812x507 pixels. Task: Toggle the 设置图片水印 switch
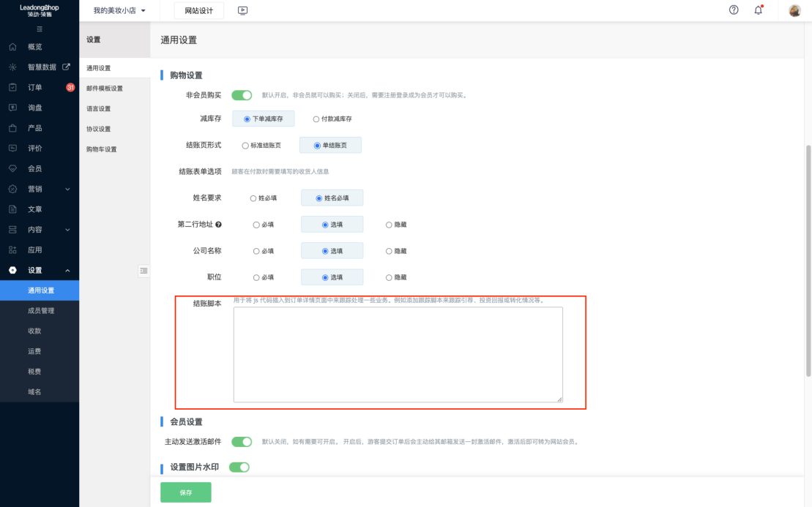coord(239,467)
